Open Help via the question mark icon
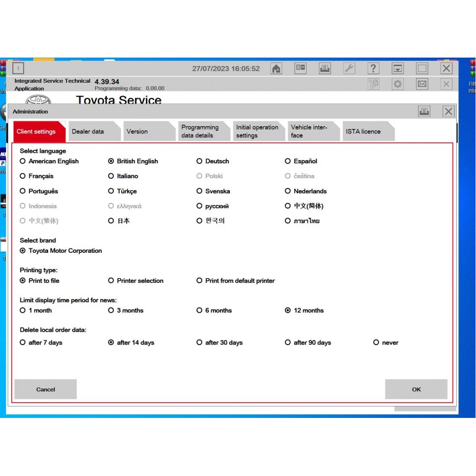 point(373,68)
